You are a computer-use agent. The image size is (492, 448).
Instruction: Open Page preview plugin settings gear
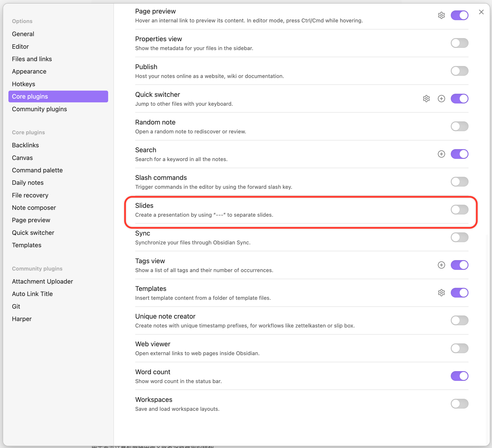pyautogui.click(x=441, y=15)
